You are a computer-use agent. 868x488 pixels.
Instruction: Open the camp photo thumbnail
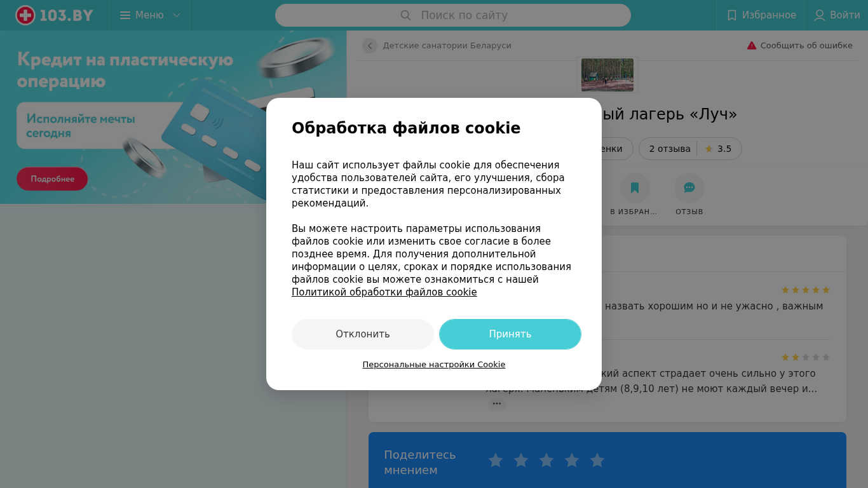coord(607,75)
